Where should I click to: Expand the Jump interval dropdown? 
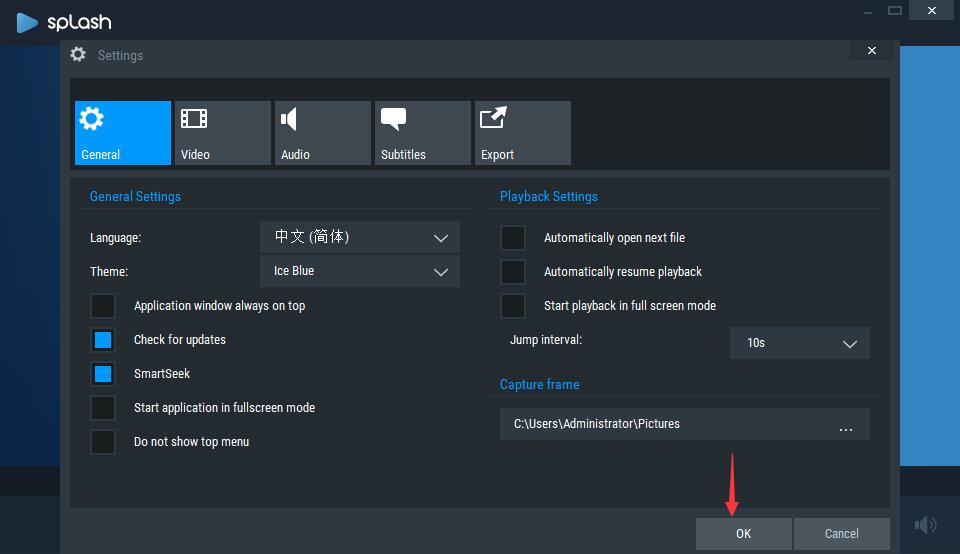[x=800, y=343]
